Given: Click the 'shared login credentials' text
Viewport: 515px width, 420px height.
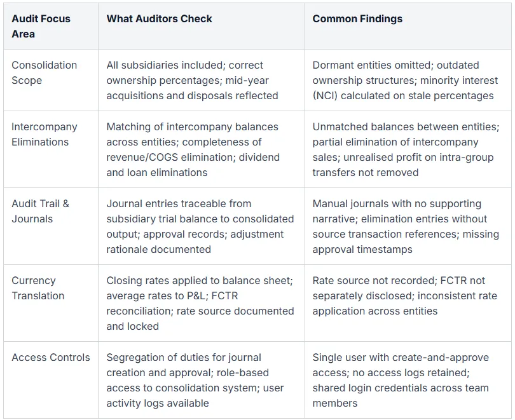Looking at the screenshot, I should click(371, 388).
